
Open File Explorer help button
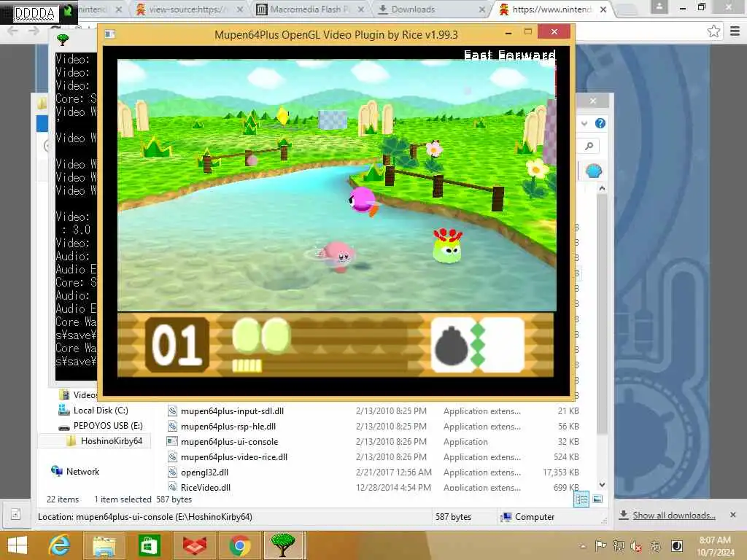point(600,124)
